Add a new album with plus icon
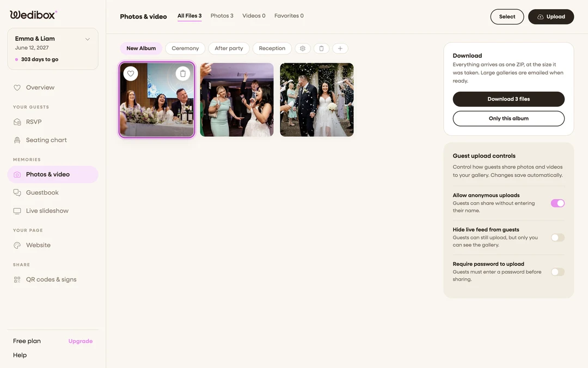This screenshot has height=368, width=588. point(340,49)
